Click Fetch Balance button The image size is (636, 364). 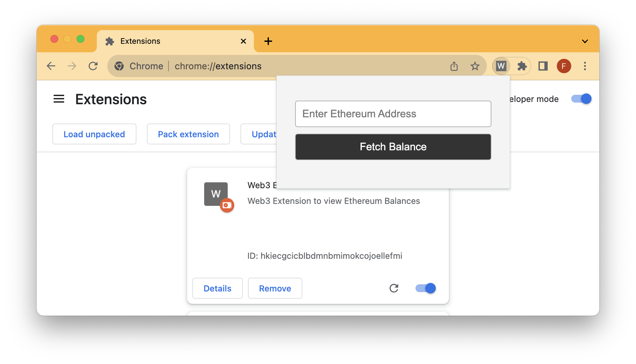click(393, 147)
